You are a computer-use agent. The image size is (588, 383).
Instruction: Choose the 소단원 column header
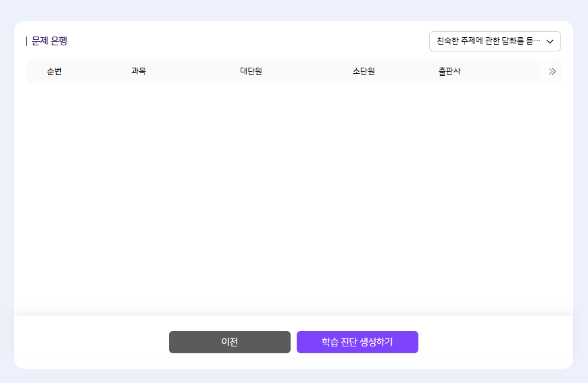coord(364,71)
